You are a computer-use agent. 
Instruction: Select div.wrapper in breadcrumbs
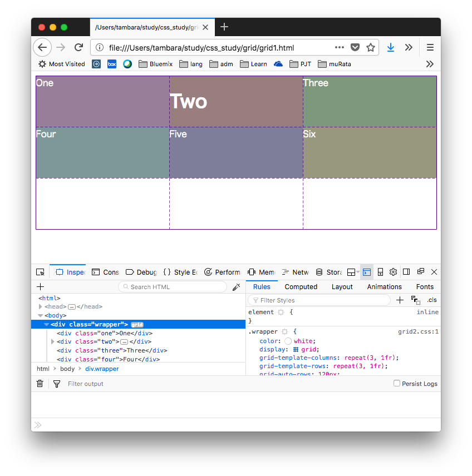pos(102,369)
